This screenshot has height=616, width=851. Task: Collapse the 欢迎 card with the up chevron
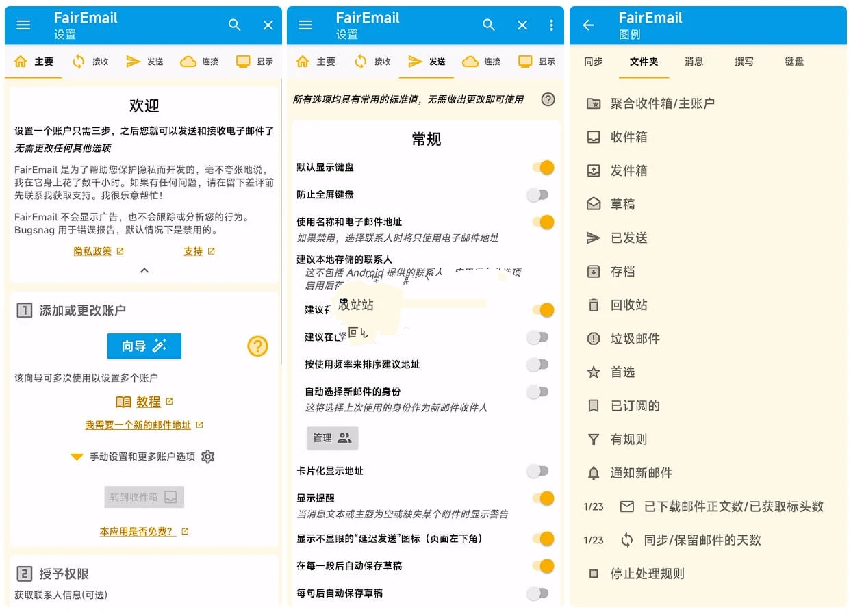click(x=144, y=270)
